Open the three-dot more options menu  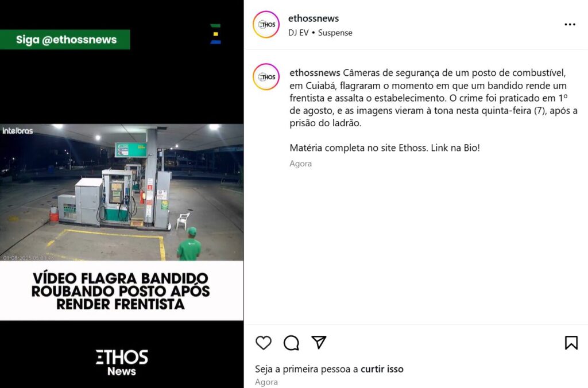(x=570, y=24)
